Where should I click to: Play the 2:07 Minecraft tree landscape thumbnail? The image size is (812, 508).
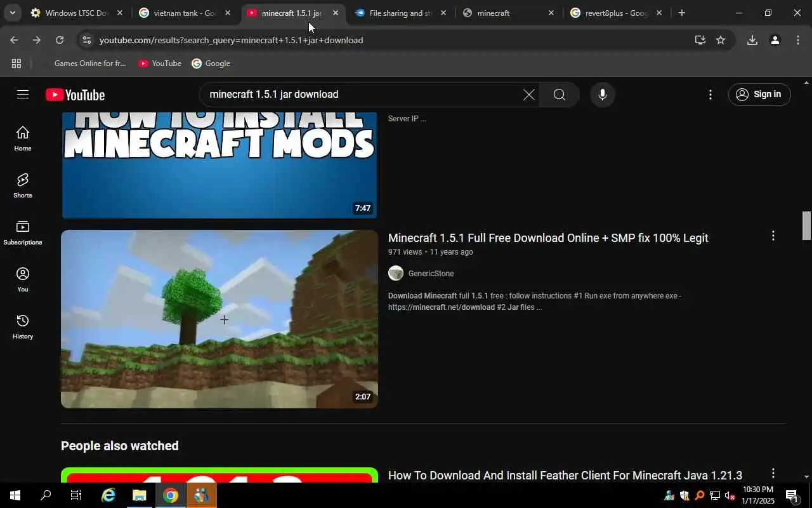point(219,319)
